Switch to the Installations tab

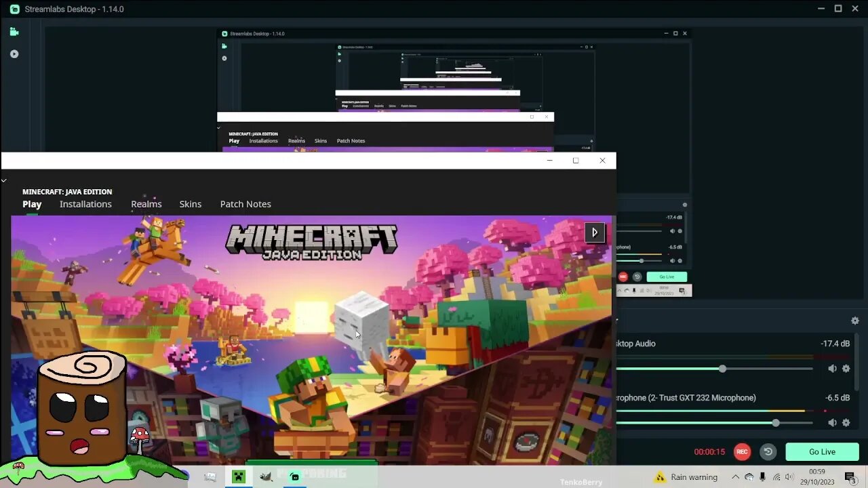tap(85, 204)
